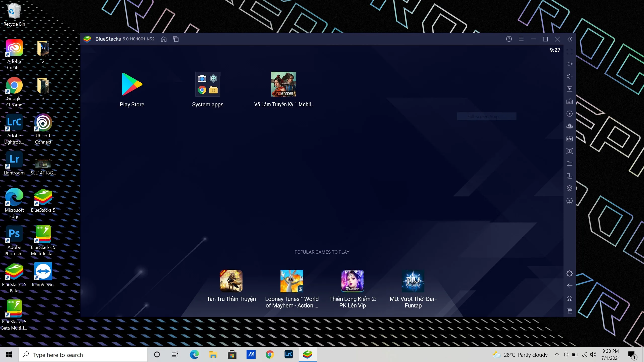Click BlueStacks title bar home icon
This screenshot has width=644, height=362.
(164, 39)
